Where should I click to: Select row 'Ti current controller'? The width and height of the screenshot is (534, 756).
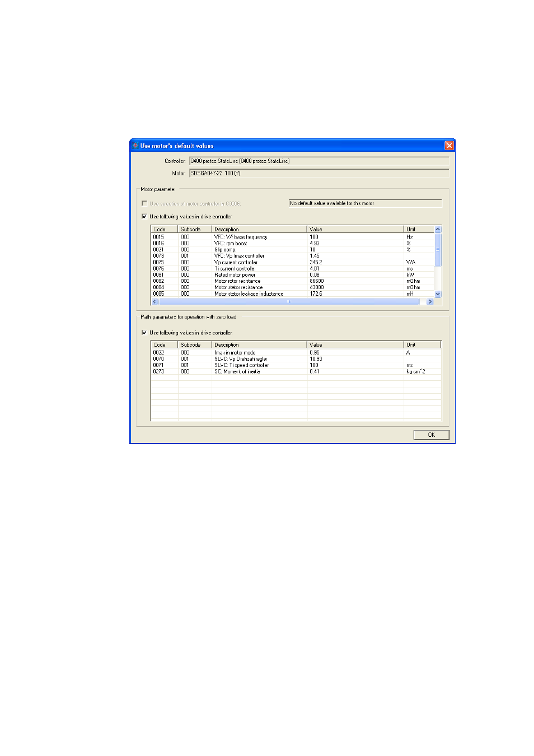point(293,269)
